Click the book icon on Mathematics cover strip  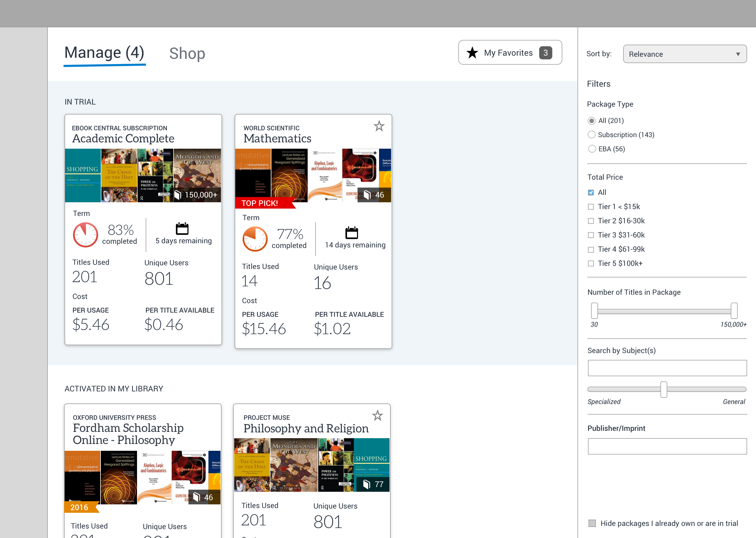click(367, 195)
